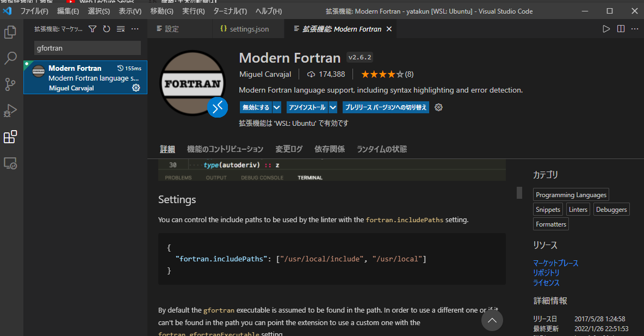Refresh the extensions list
The image size is (644, 336).
pos(106,28)
